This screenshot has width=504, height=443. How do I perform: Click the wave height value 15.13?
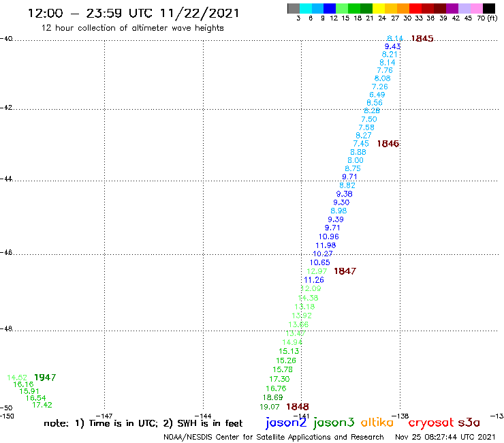coord(289,351)
